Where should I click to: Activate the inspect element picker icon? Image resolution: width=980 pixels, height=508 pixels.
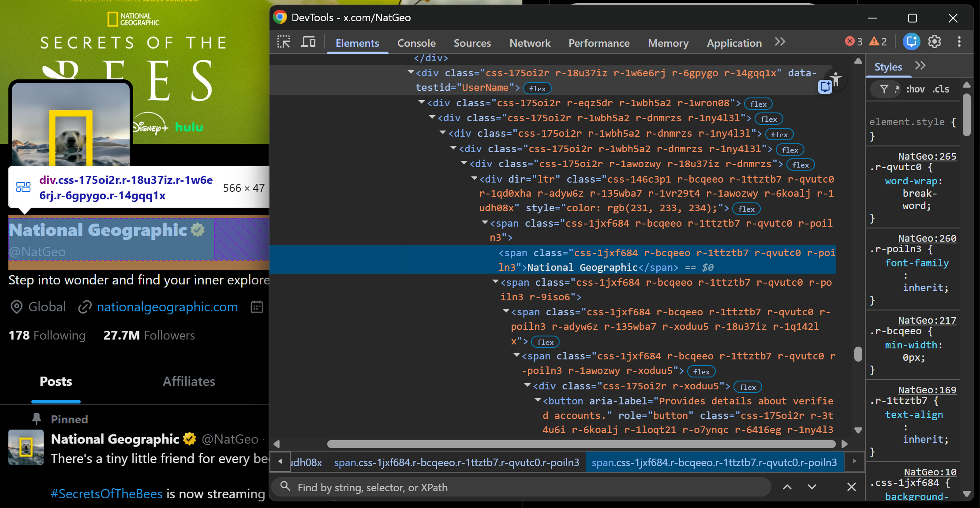click(x=284, y=42)
